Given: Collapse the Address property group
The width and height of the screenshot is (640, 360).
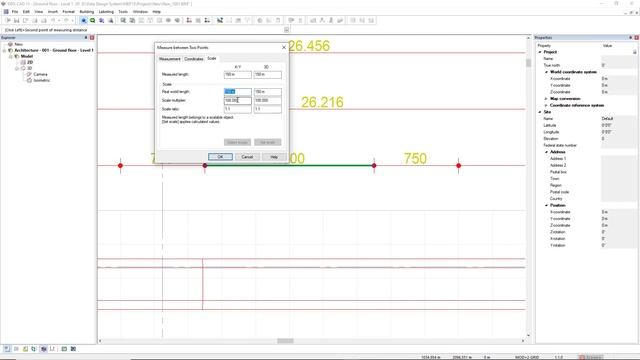Looking at the screenshot, I should [x=547, y=152].
